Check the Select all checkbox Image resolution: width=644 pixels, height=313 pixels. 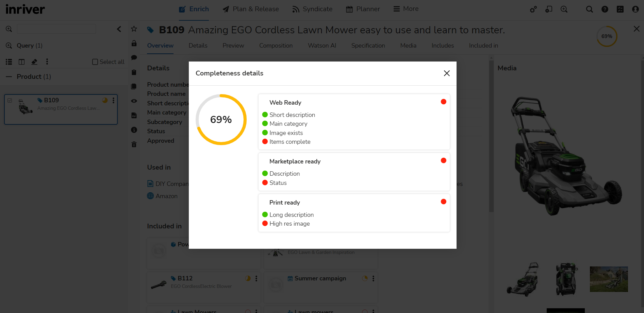[95, 62]
